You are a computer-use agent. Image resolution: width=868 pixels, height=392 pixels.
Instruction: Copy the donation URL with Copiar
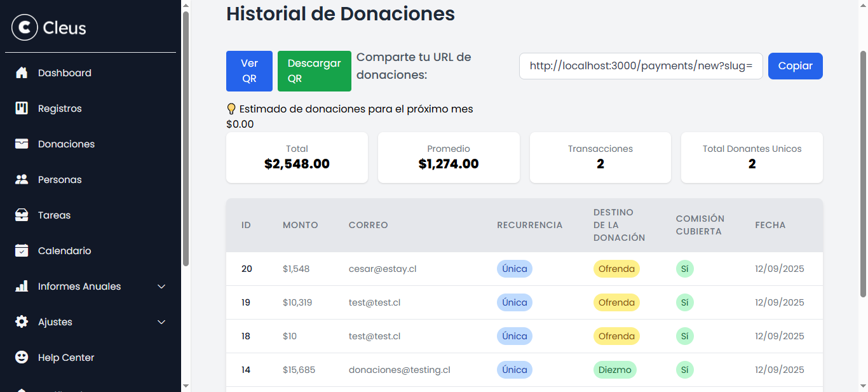795,65
